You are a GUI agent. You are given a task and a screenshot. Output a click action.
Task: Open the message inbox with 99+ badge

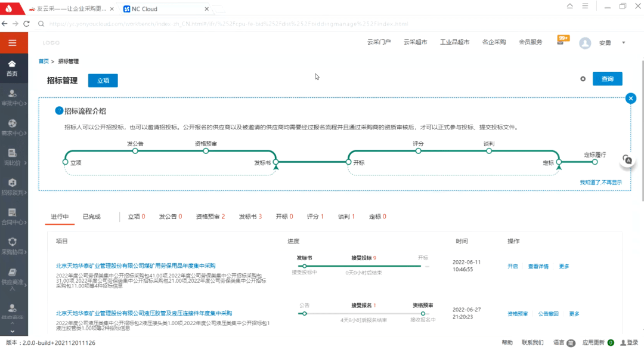(561, 42)
